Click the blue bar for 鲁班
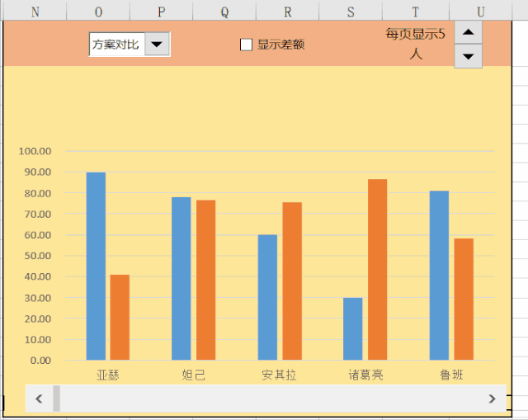This screenshot has width=528, height=420. tap(439, 276)
